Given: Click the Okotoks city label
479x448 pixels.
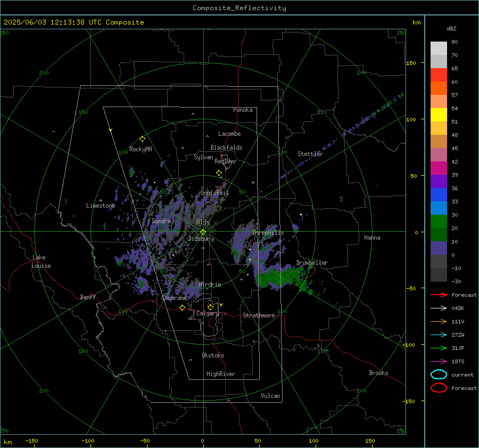Looking at the screenshot, I should (x=213, y=355).
